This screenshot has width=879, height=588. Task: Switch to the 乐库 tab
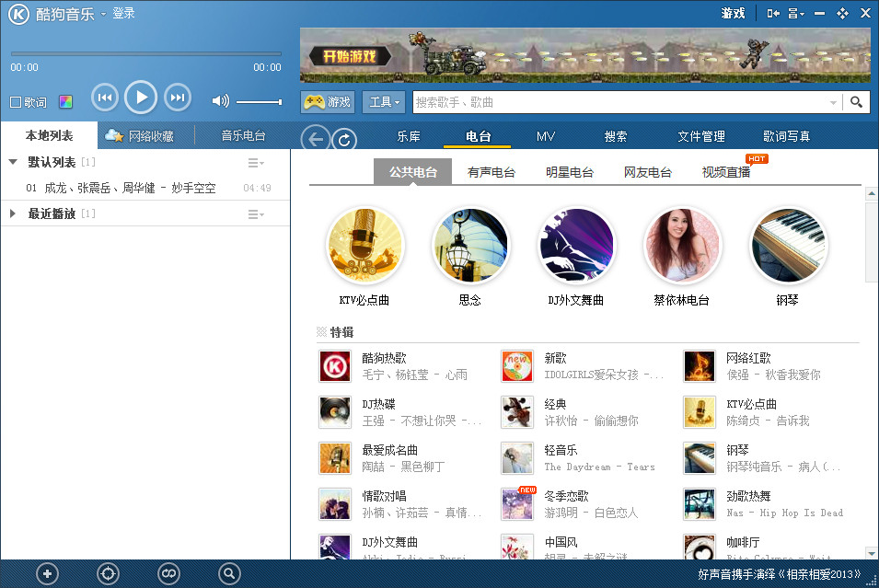408,136
